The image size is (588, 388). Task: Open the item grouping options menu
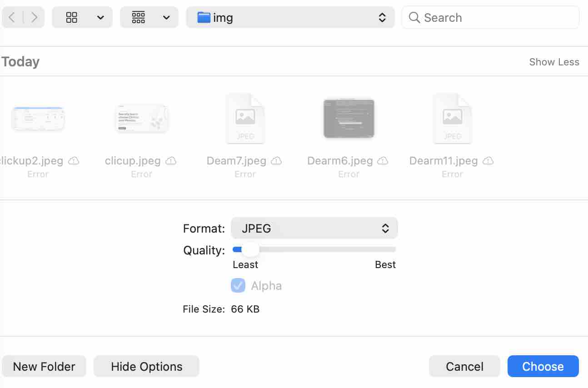[149, 18]
